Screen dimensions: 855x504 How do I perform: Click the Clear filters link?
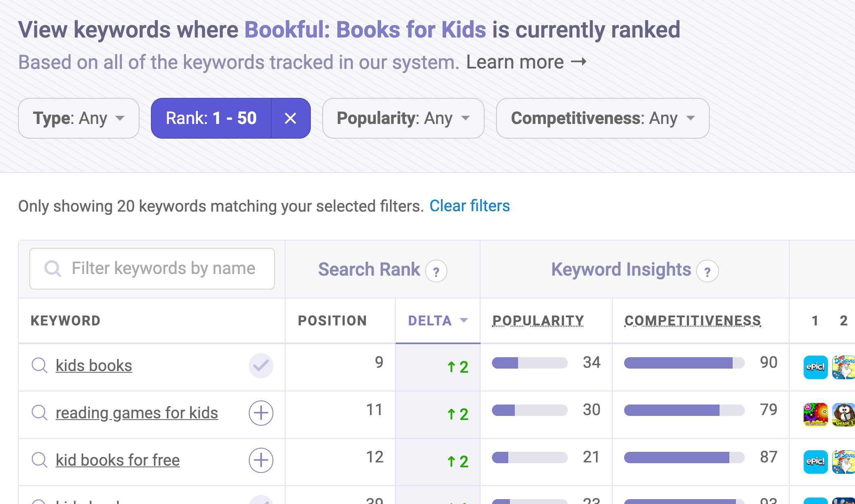470,206
